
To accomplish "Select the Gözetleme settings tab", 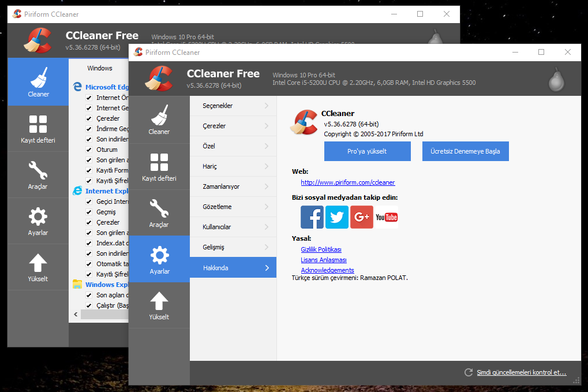I will click(x=233, y=207).
